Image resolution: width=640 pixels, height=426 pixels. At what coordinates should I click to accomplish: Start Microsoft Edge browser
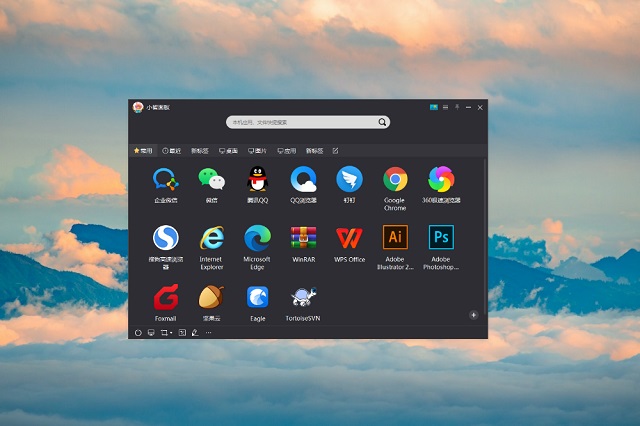(x=257, y=237)
